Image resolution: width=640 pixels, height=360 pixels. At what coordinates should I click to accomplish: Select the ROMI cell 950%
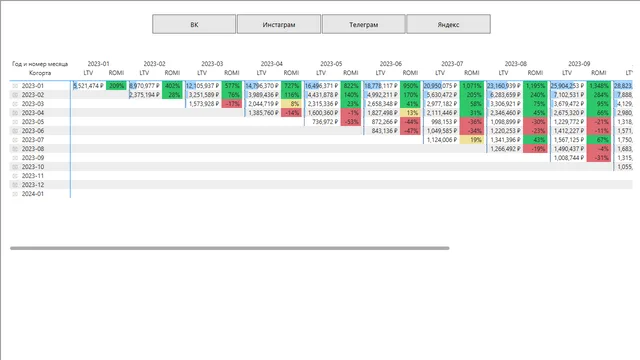(410, 86)
